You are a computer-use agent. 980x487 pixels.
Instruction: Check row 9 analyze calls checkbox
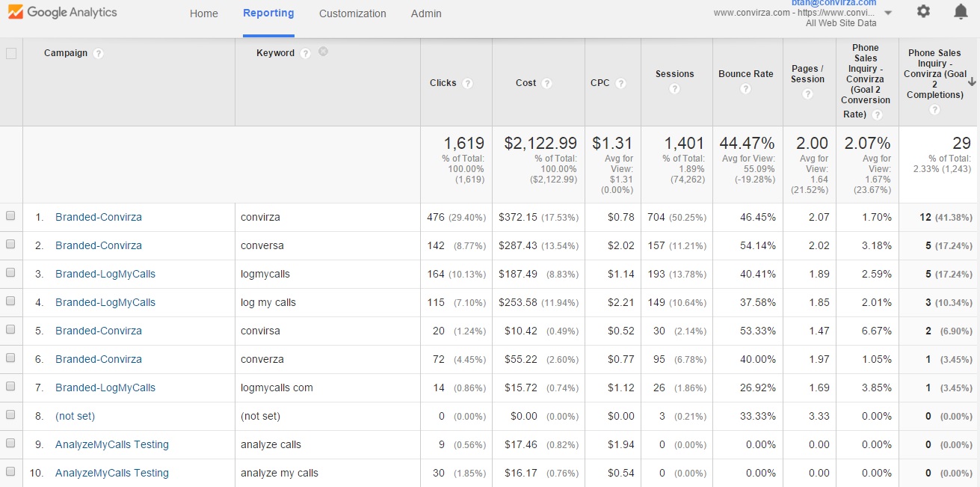pyautogui.click(x=10, y=444)
